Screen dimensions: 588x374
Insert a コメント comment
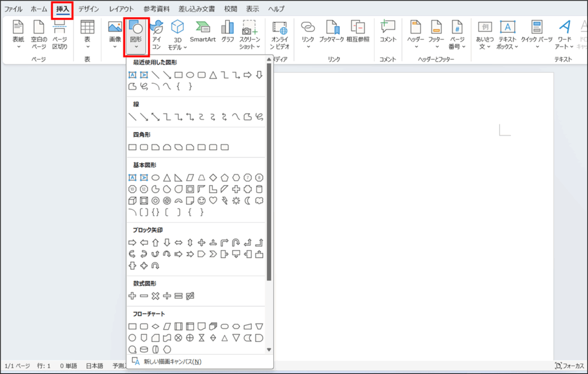[388, 32]
